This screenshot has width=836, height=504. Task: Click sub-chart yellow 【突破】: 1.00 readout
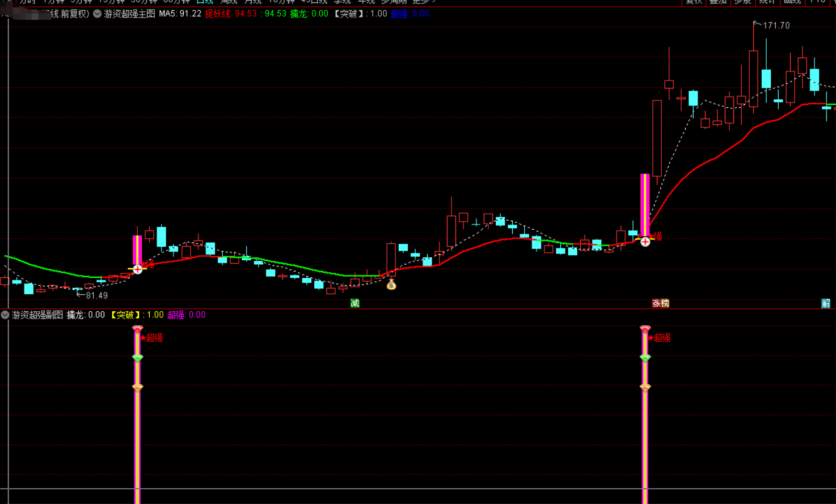136,315
